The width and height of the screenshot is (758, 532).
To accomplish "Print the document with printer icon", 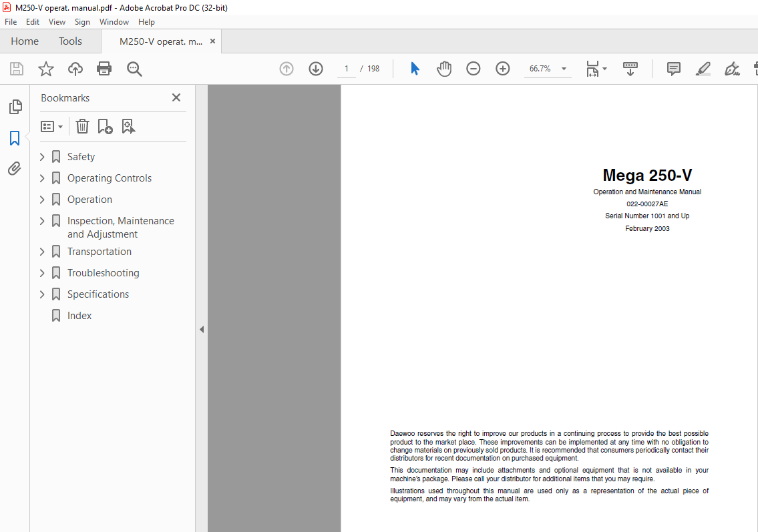I will pyautogui.click(x=104, y=69).
